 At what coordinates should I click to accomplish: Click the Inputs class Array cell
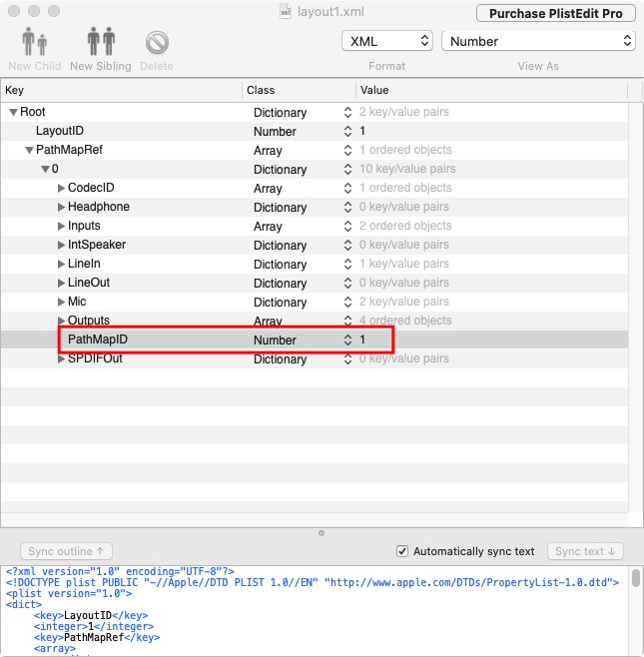[x=268, y=227]
